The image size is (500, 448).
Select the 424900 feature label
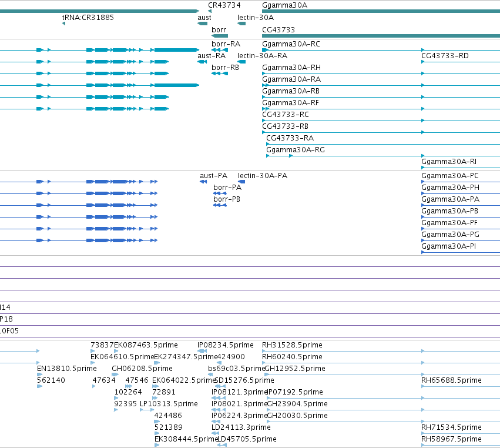231,357
